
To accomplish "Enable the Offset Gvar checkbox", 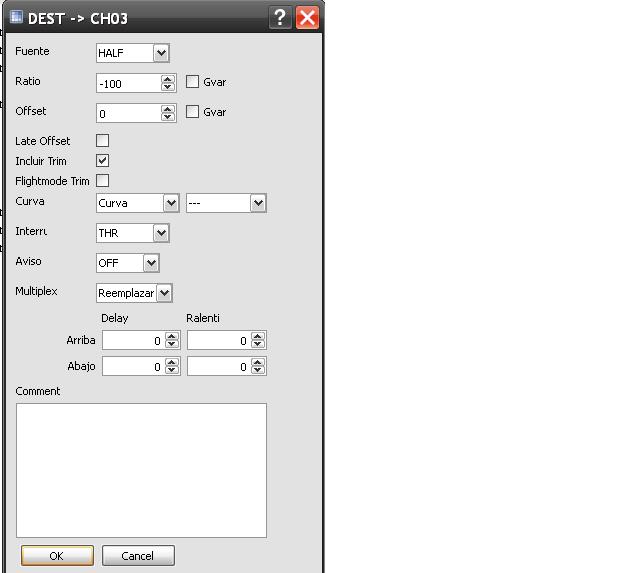I will tap(193, 112).
